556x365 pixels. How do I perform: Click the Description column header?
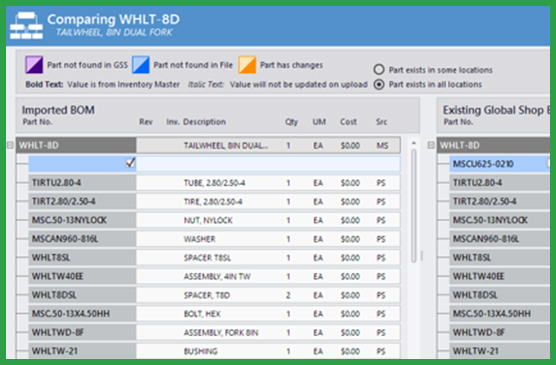(204, 122)
